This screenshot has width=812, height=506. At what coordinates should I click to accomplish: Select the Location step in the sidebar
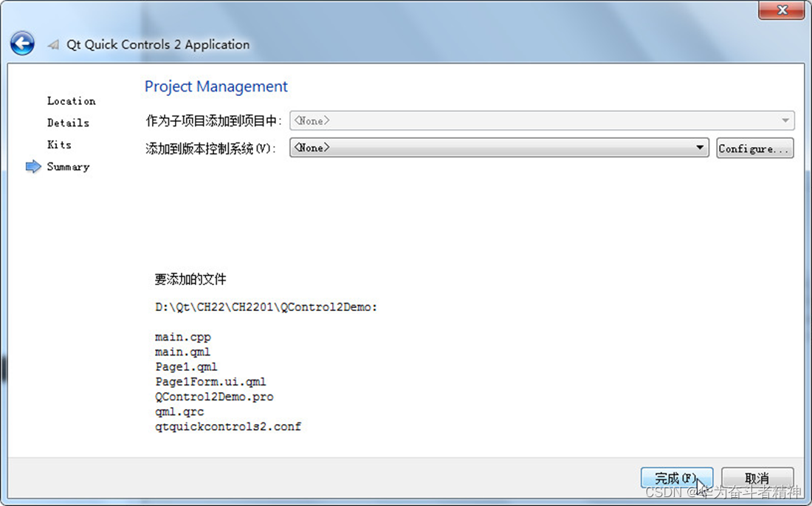[71, 100]
